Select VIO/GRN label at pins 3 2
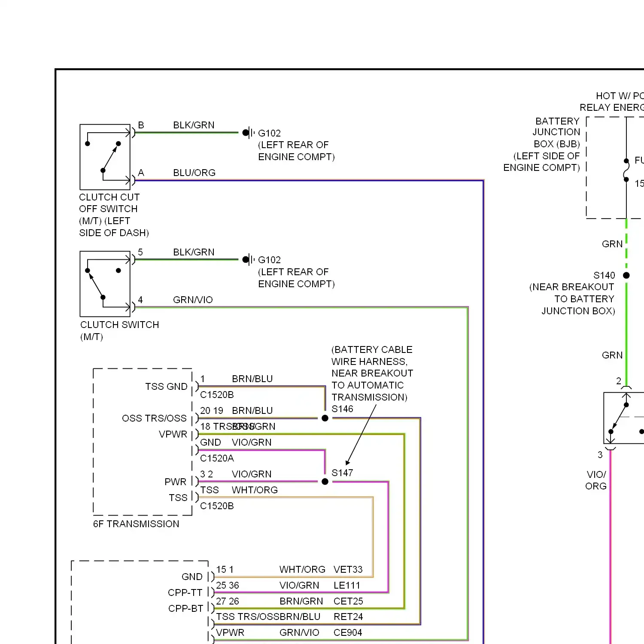The image size is (644, 644). [252, 474]
